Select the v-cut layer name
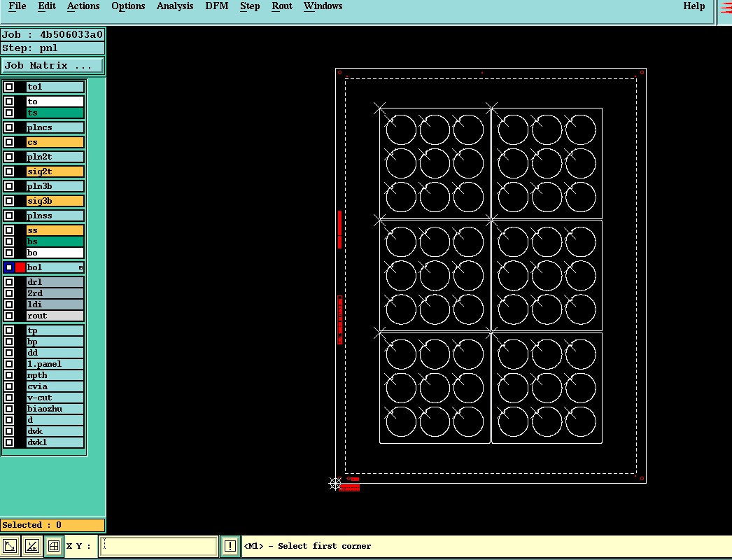 (x=55, y=398)
